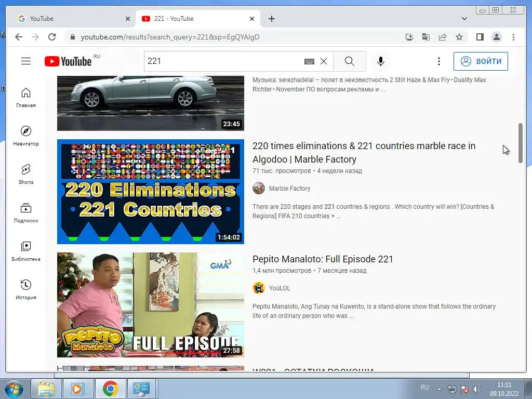Screen dimensions: 532x399
Task: Close the 221 - YouTube tab
Action: point(252,19)
